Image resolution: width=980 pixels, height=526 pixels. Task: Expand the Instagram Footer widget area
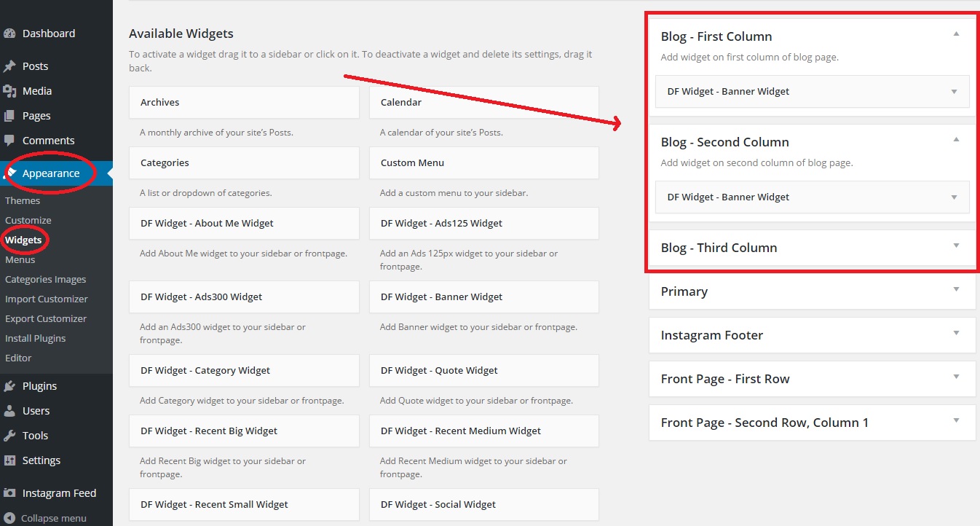(x=956, y=333)
